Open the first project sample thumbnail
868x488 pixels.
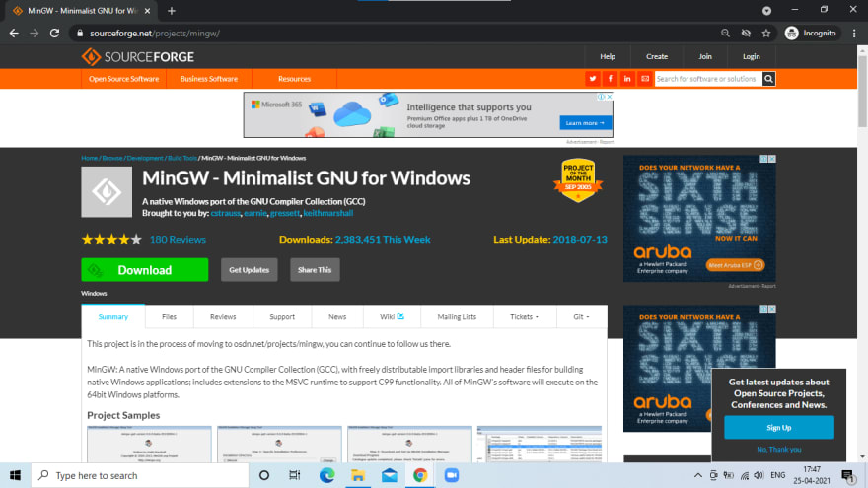coord(149,445)
